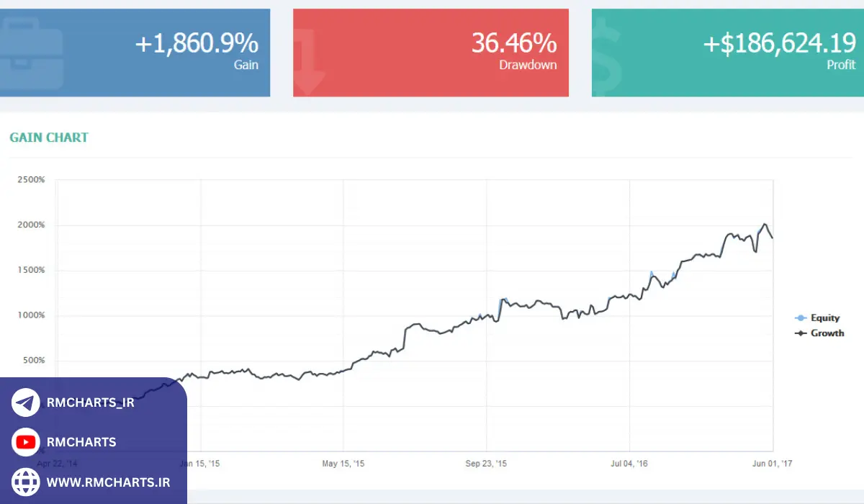
Task: Select the +$186,624.19 profit figure
Action: click(779, 44)
